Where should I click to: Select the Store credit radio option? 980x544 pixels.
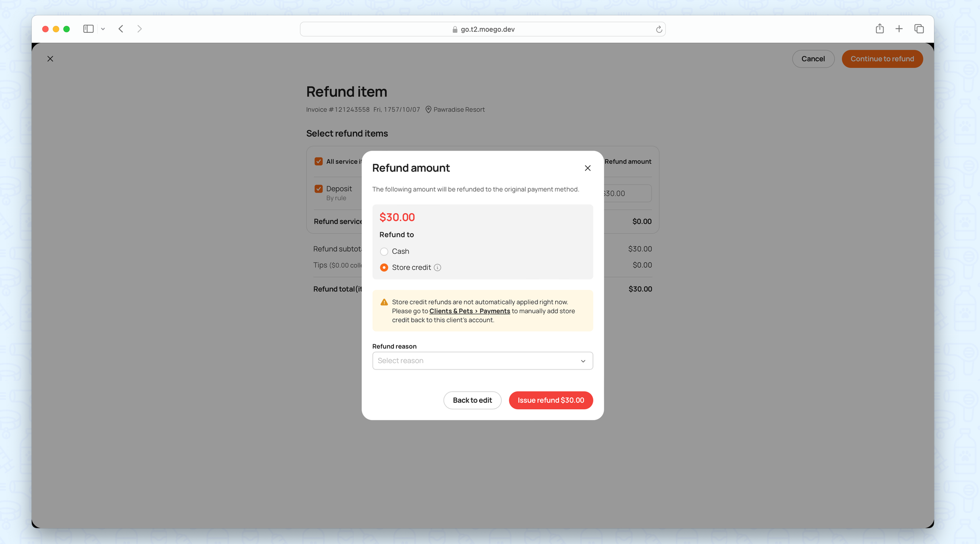(384, 268)
